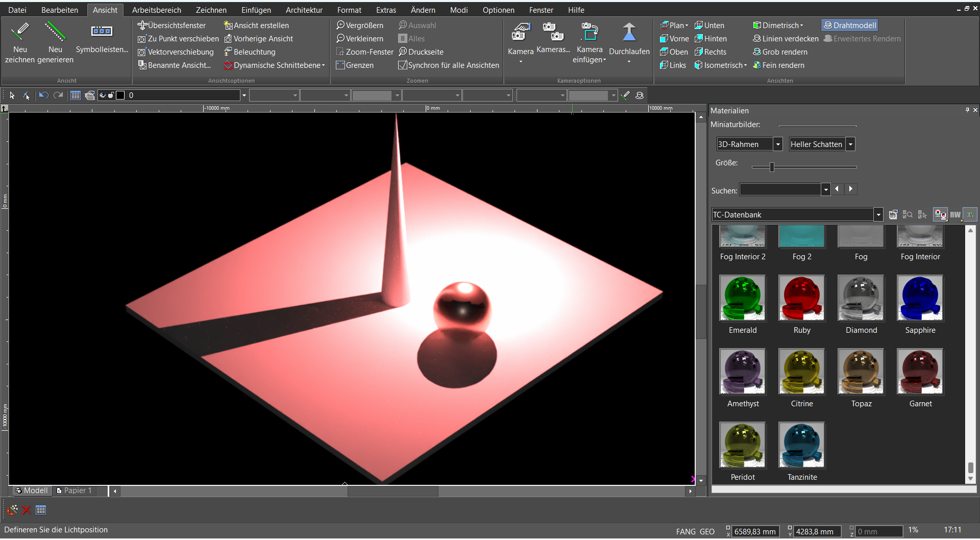Toggle the GEO mode in the status bar
The height and width of the screenshot is (540, 980).
[x=706, y=531]
